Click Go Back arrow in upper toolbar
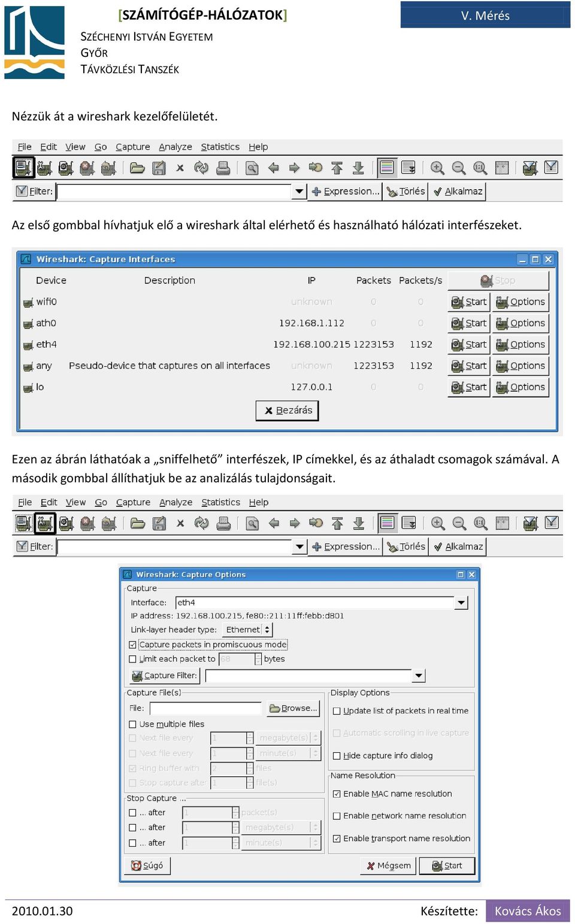The width and height of the screenshot is (575, 924). click(273, 168)
